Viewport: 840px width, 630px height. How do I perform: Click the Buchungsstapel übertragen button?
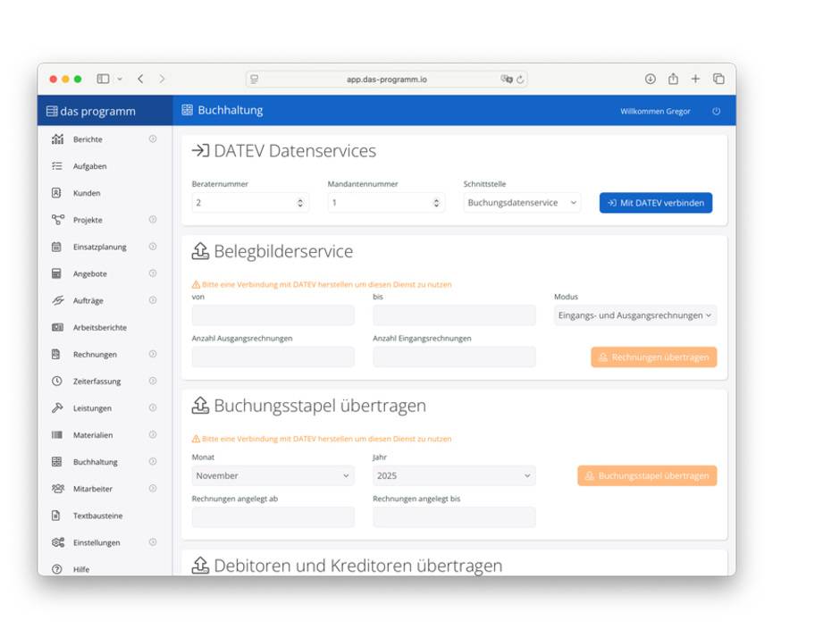coord(646,475)
